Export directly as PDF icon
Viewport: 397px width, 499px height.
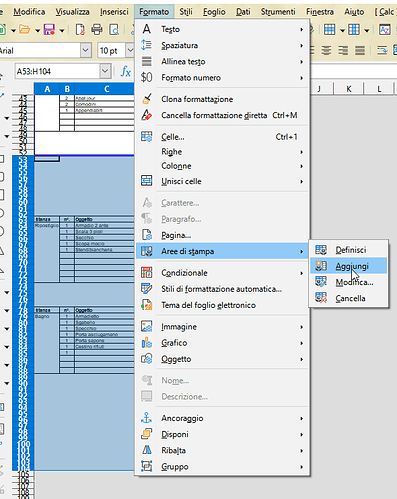[80, 30]
